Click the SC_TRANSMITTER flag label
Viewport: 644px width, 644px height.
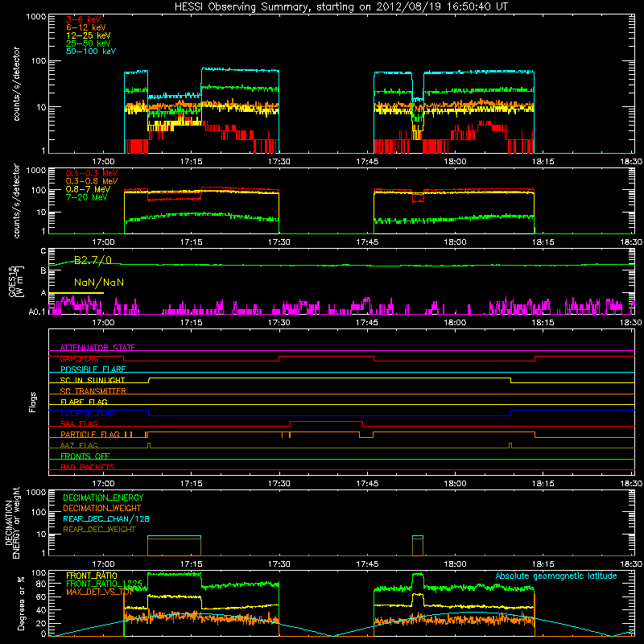(93, 391)
